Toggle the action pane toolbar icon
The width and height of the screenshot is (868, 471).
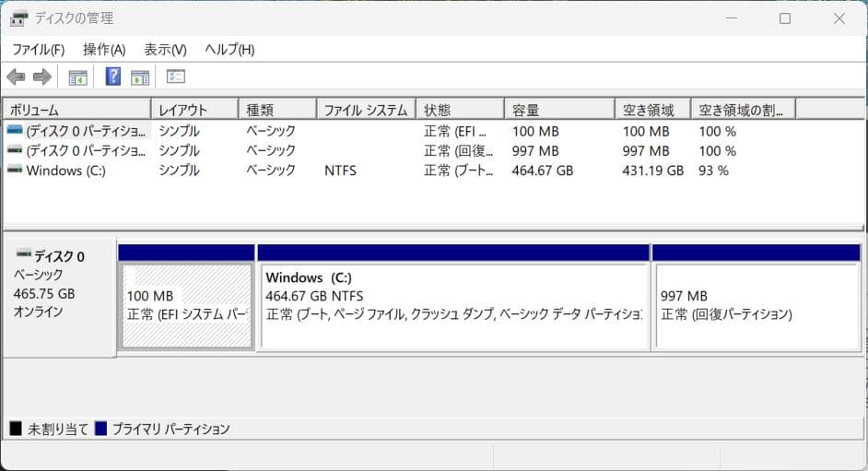(140, 78)
